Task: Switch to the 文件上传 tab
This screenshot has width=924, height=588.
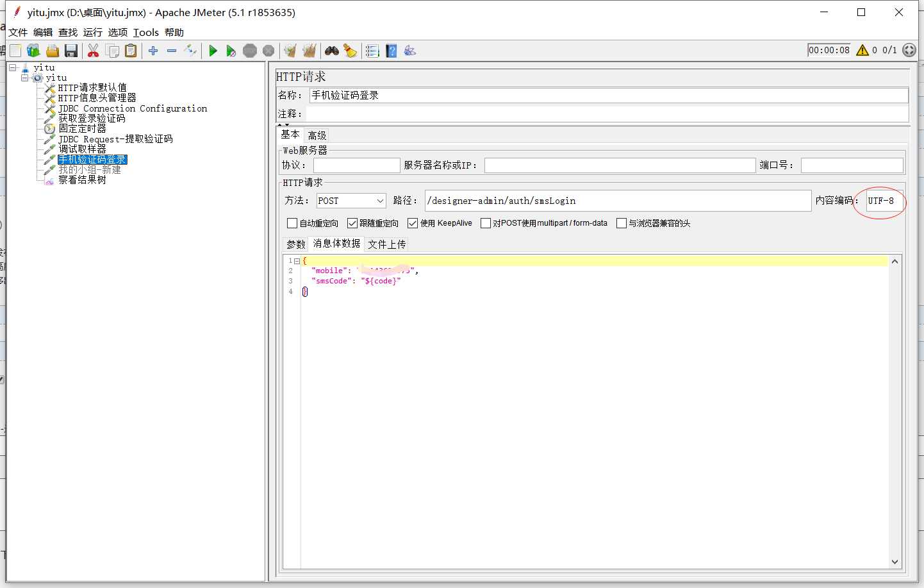Action: (387, 244)
